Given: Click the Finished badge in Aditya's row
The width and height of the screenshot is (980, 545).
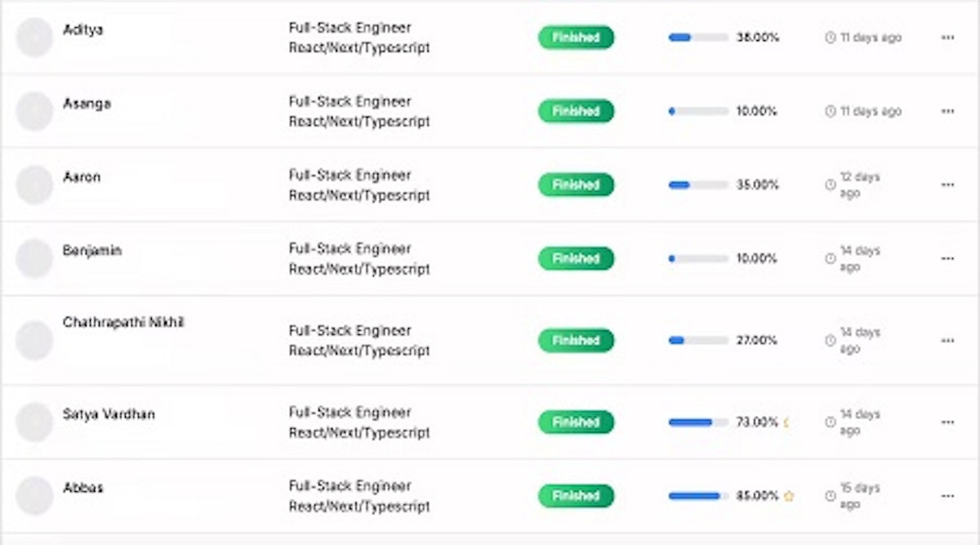Looking at the screenshot, I should coord(575,38).
